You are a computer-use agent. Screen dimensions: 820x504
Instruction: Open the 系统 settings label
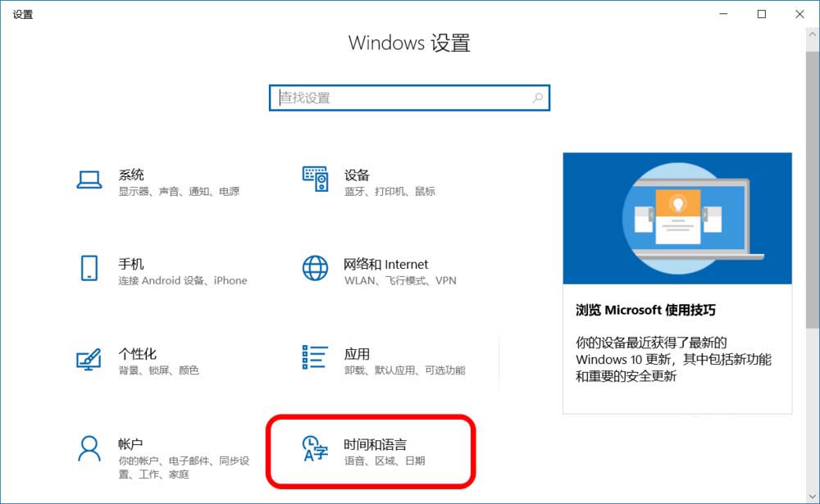pos(131,175)
